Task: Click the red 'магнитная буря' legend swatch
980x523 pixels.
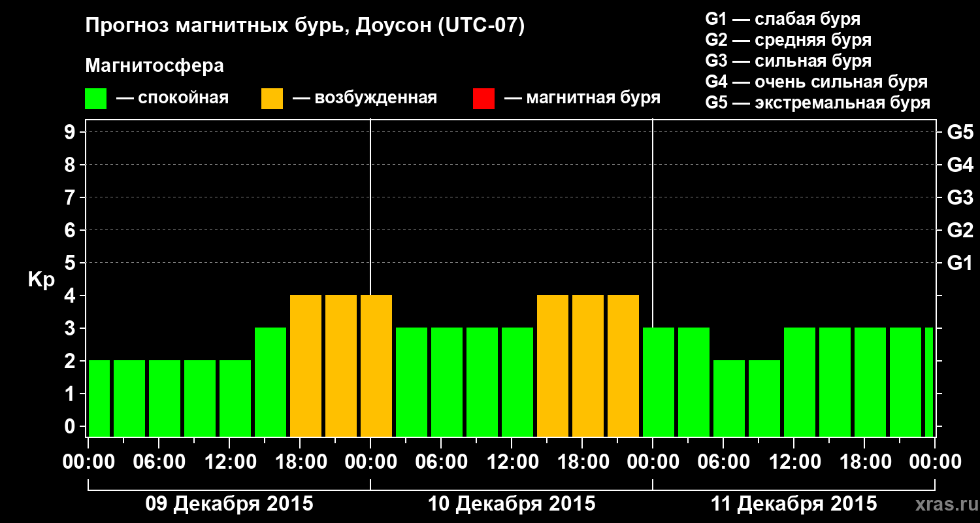Action: 483,99
